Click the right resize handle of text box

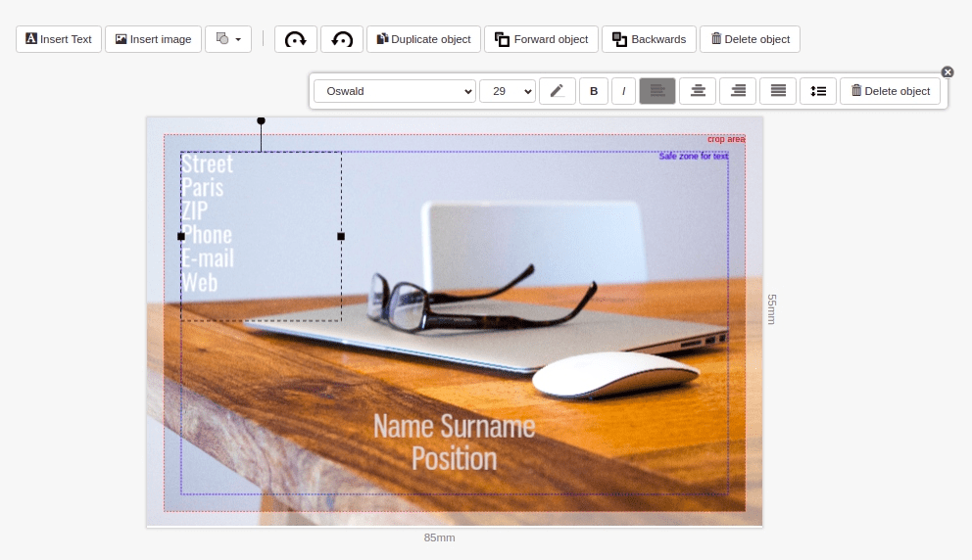point(341,236)
